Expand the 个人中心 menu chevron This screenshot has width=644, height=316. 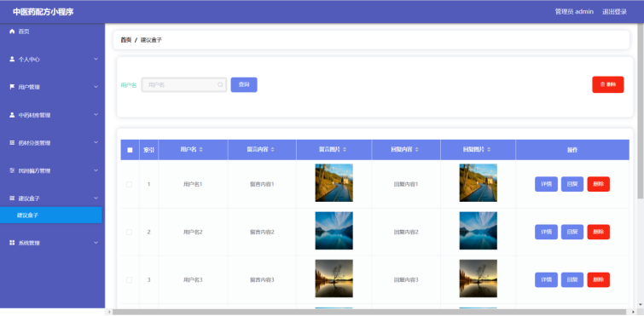coord(96,59)
